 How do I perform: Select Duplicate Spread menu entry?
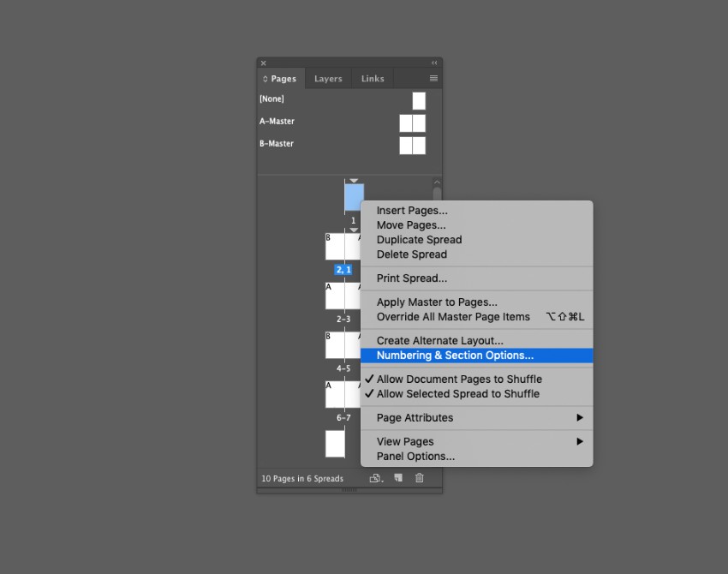point(476,240)
